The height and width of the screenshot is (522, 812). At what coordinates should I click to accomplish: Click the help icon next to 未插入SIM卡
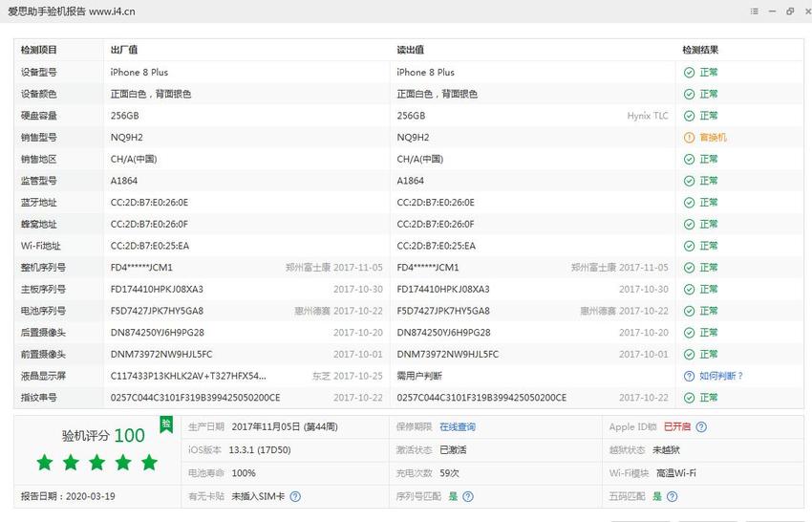(295, 496)
